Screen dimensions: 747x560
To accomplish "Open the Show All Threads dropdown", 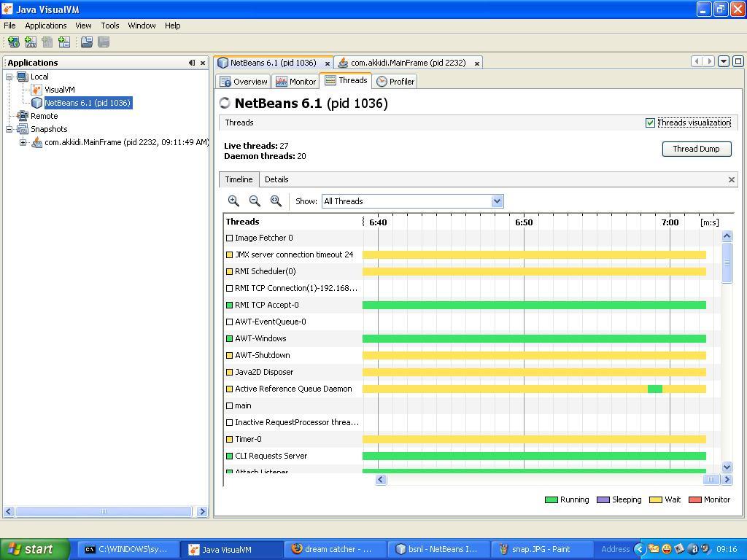I will click(x=497, y=201).
